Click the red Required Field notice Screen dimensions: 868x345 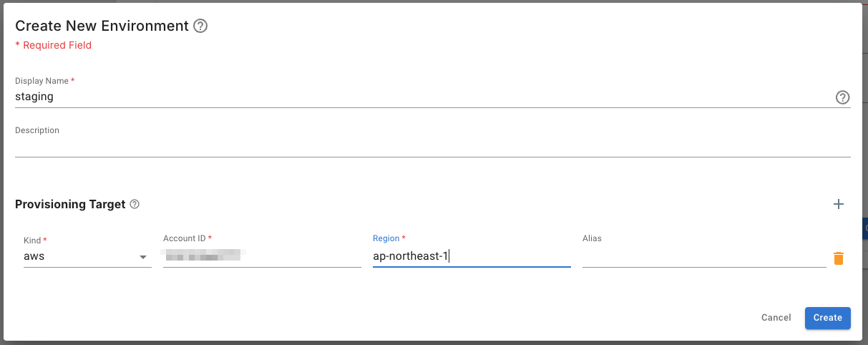click(x=54, y=45)
